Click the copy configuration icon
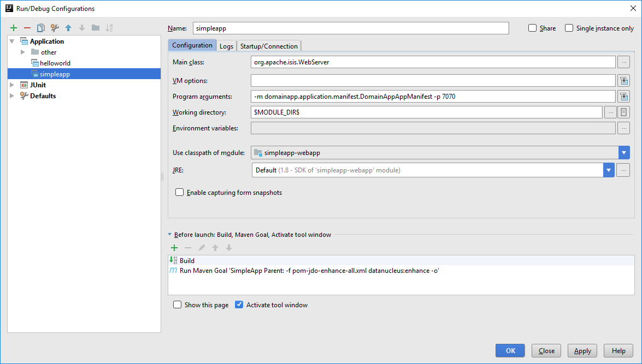Screen dimensions: 642x364 click(41, 28)
